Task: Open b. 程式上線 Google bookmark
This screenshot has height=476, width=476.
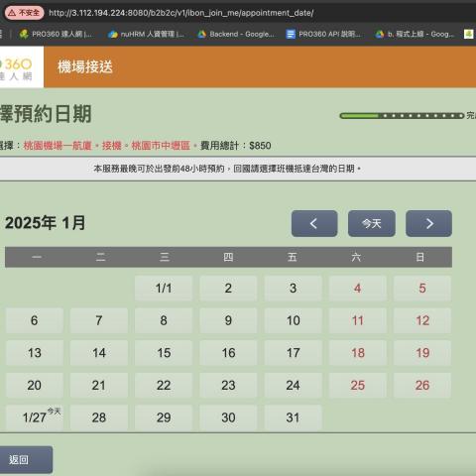Action: click(415, 34)
